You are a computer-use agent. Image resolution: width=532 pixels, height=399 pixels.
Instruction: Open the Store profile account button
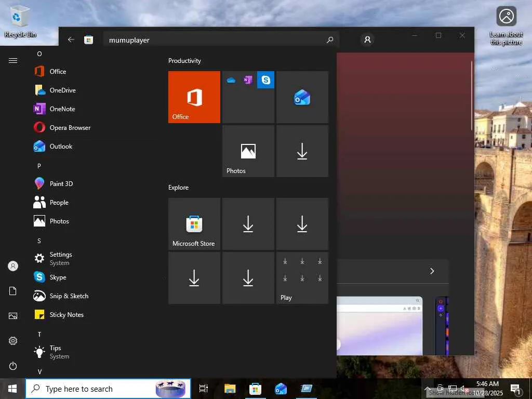coord(367,39)
